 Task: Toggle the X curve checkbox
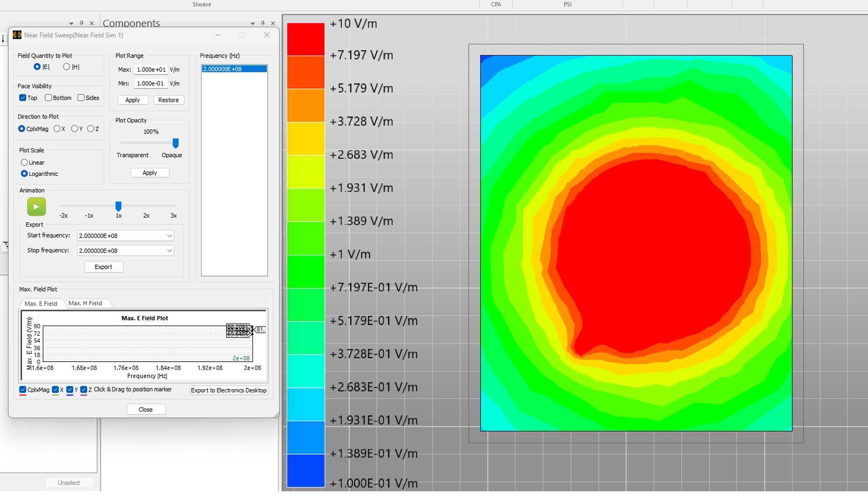pos(55,390)
